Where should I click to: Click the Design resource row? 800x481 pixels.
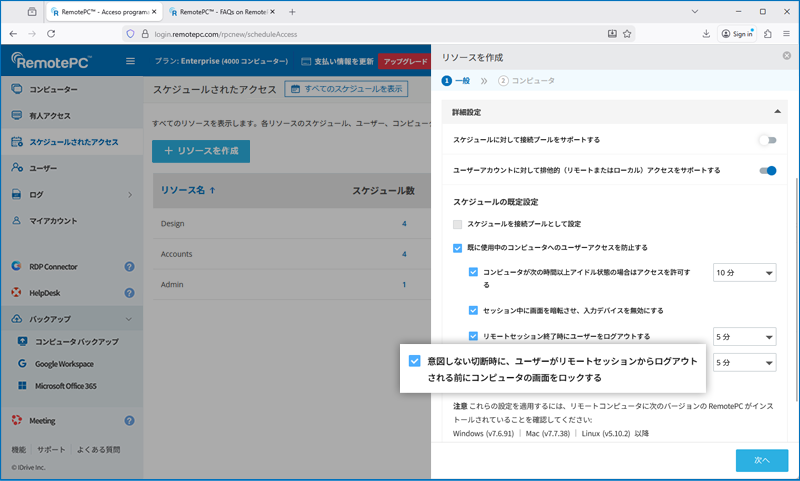(292, 223)
